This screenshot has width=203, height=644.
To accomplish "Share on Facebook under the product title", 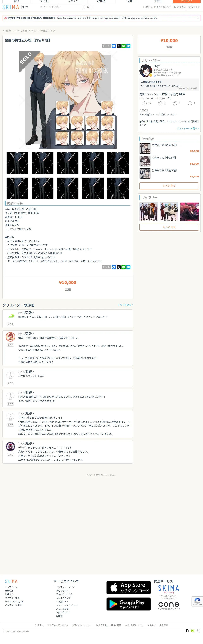I will [x=114, y=46].
